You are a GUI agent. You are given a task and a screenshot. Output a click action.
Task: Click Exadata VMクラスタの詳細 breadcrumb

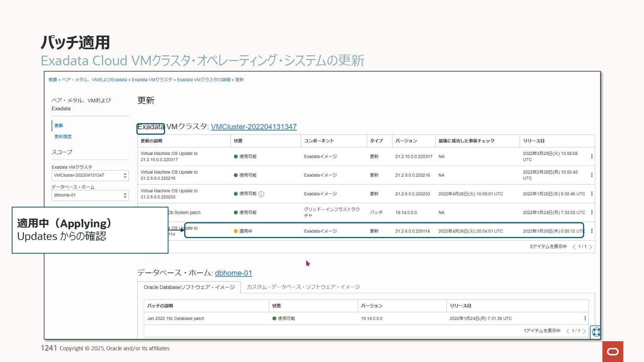point(204,80)
